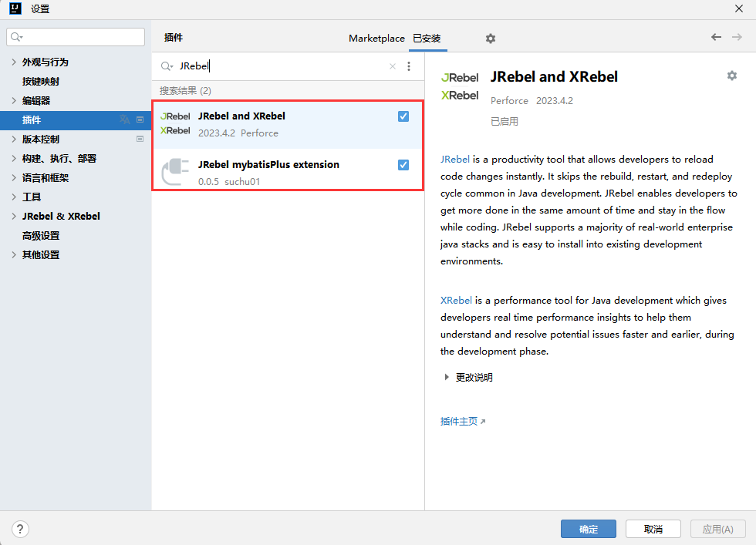This screenshot has width=756, height=545.
Task: Click the large JRebel XRebel logo in details
Action: [x=460, y=86]
